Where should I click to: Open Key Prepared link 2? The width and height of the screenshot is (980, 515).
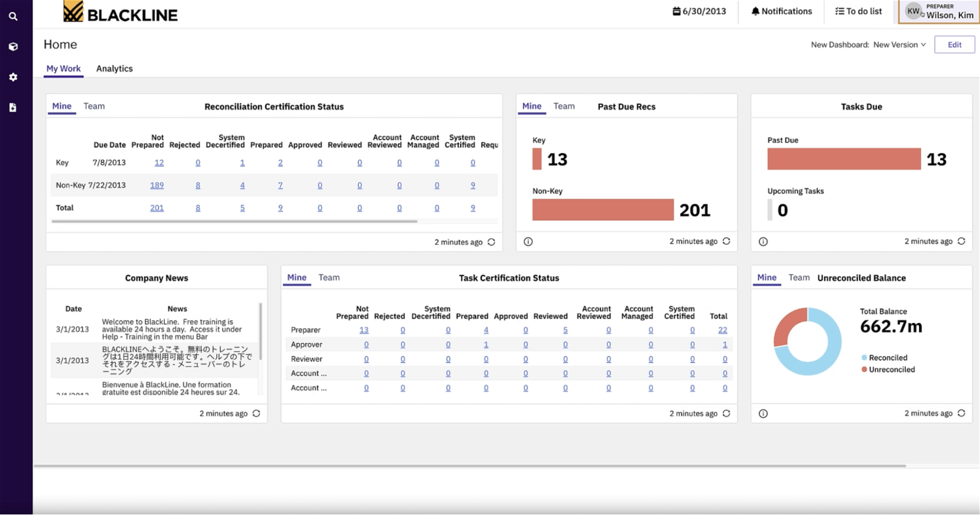[x=280, y=163]
